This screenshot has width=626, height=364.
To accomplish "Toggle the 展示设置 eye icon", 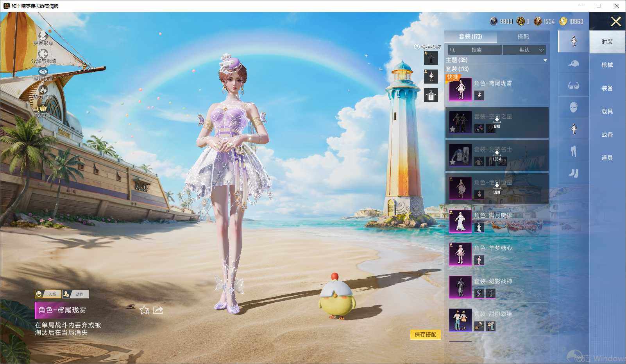I will point(43,71).
